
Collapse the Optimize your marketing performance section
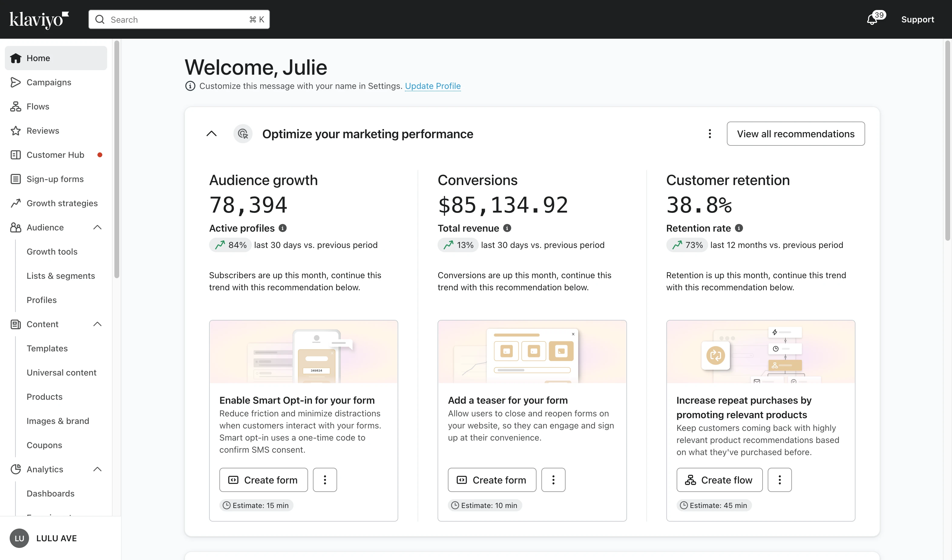pyautogui.click(x=212, y=134)
